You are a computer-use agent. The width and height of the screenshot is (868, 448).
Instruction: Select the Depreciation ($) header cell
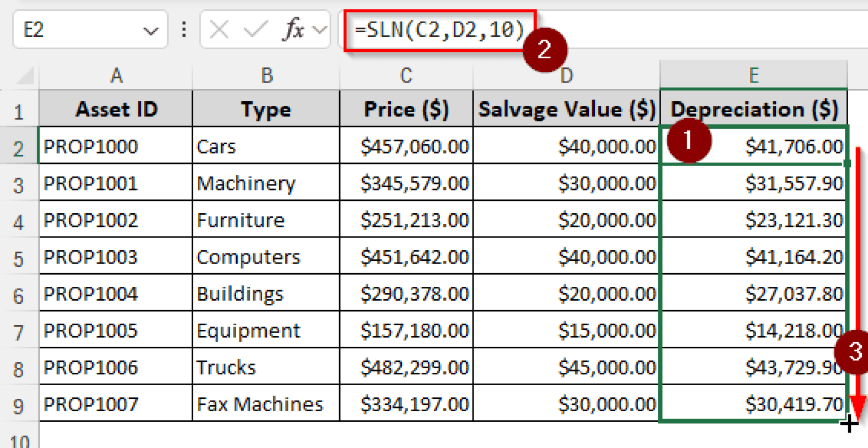click(x=753, y=109)
